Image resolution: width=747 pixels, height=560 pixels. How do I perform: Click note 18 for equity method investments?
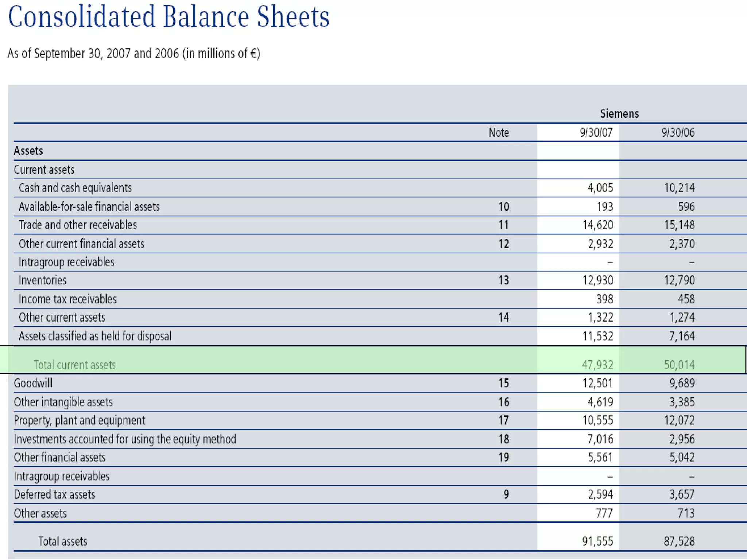click(503, 439)
